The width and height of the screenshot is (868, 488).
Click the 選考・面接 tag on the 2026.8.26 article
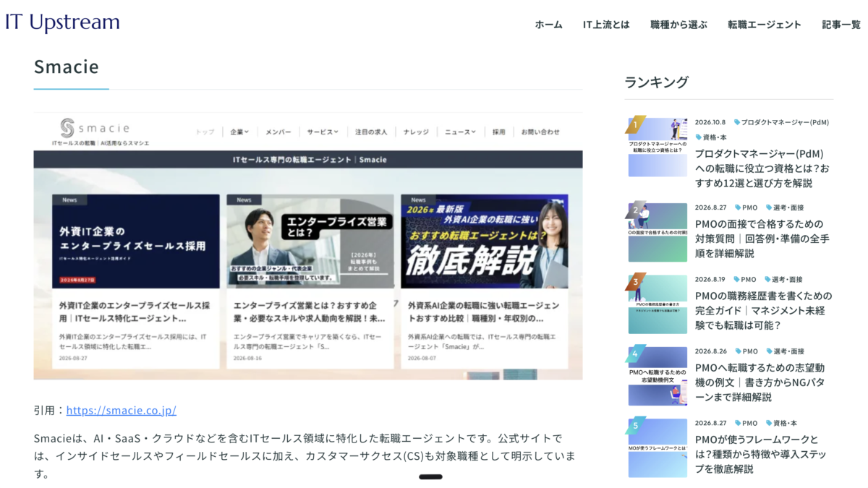coord(784,351)
